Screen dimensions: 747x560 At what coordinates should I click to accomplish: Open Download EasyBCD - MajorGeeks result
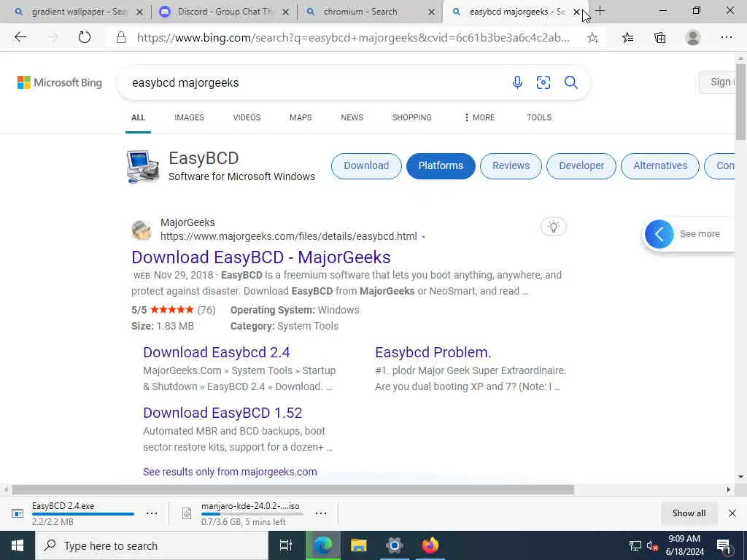[x=261, y=257]
